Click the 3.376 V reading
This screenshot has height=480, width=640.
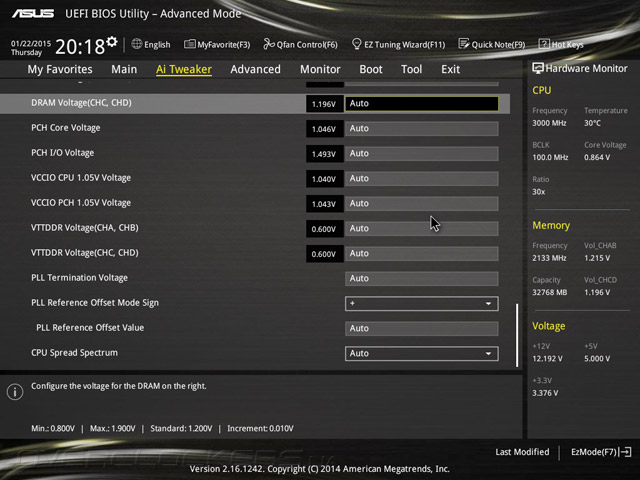[x=545, y=393]
